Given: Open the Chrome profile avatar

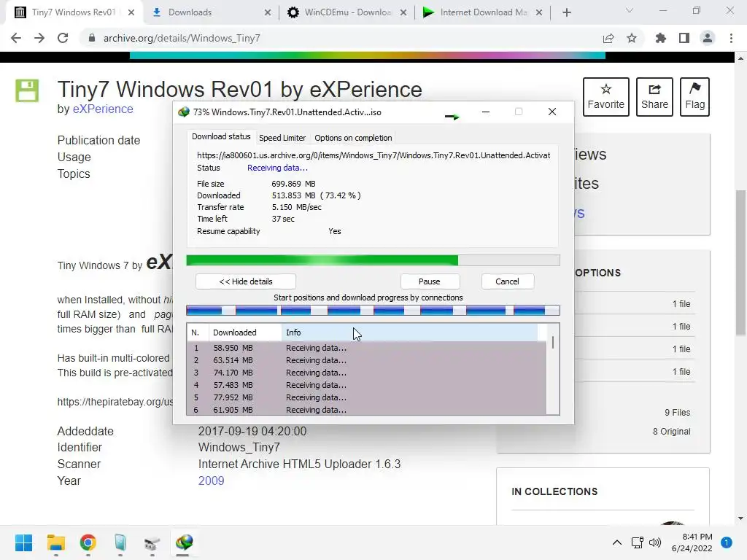Looking at the screenshot, I should pyautogui.click(x=708, y=38).
